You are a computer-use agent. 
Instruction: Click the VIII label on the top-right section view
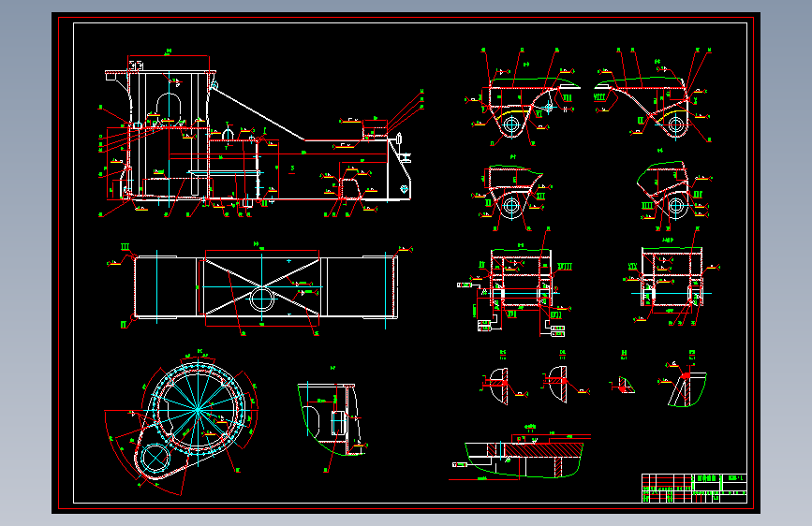[599, 96]
